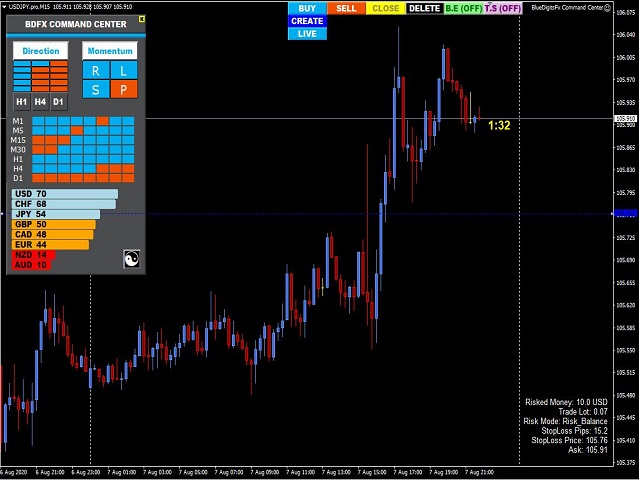640x480 pixels.
Task: Click the CHF 68 strength bar
Action: pos(64,204)
